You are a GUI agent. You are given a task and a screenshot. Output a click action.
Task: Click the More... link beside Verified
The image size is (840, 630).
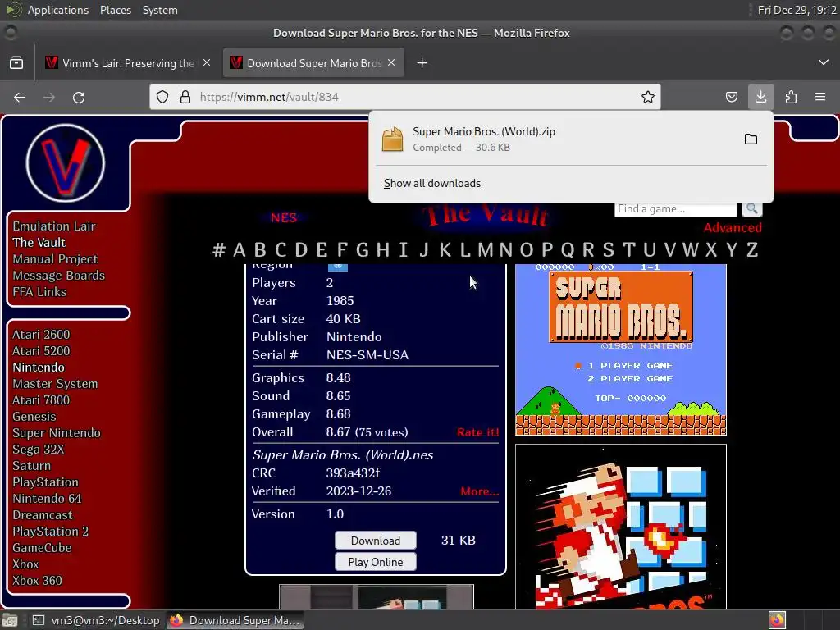[479, 492]
